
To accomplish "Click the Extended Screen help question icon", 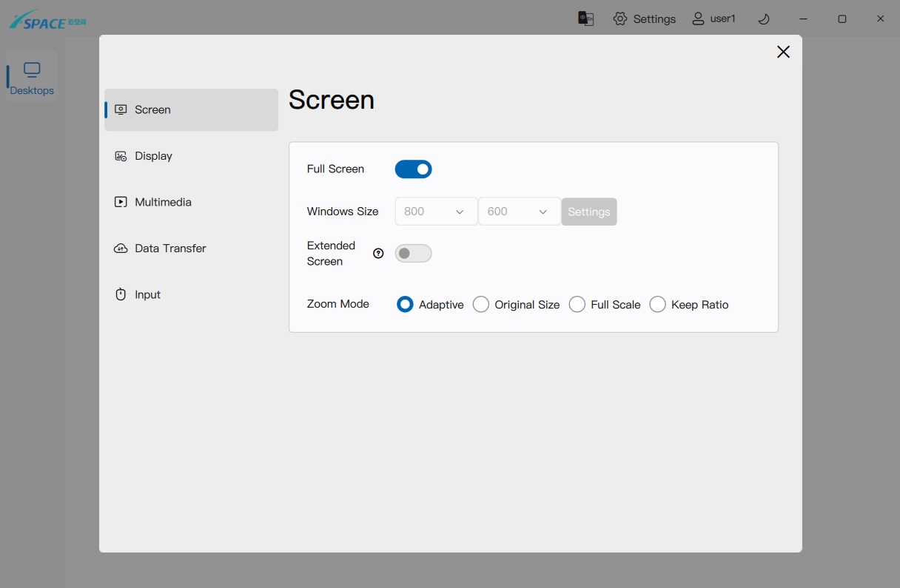I will click(378, 254).
